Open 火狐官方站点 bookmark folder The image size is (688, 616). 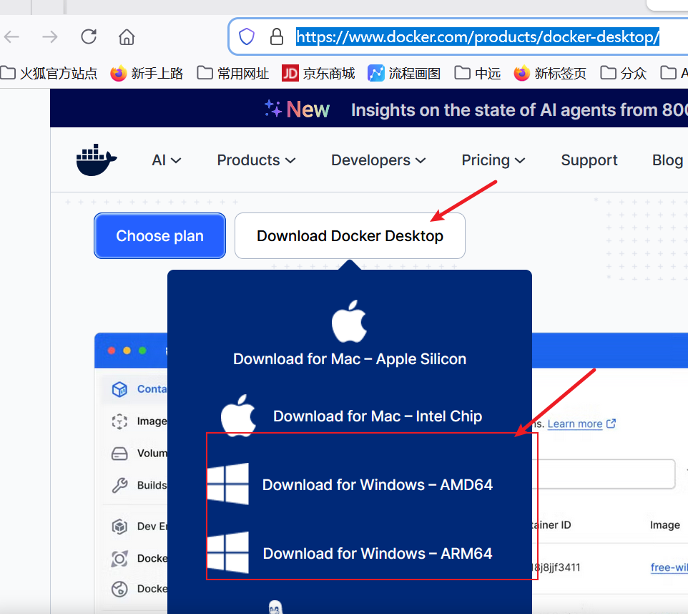(x=49, y=73)
